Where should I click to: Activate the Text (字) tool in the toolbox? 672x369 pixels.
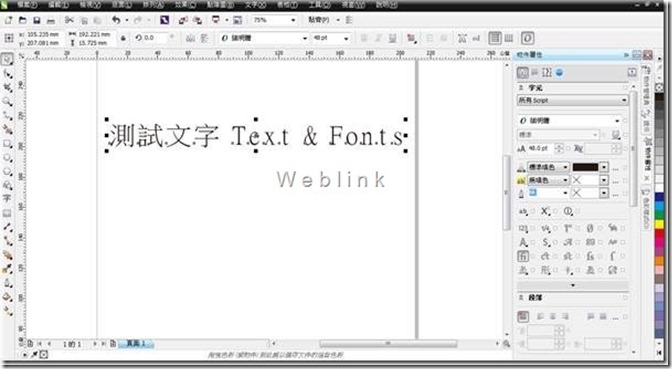coord(7,198)
